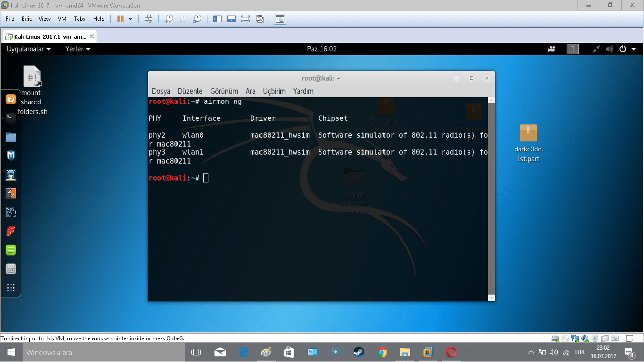The image size is (644, 362).
Task: Open the Paz 16:02 clock calendar
Action: [322, 49]
